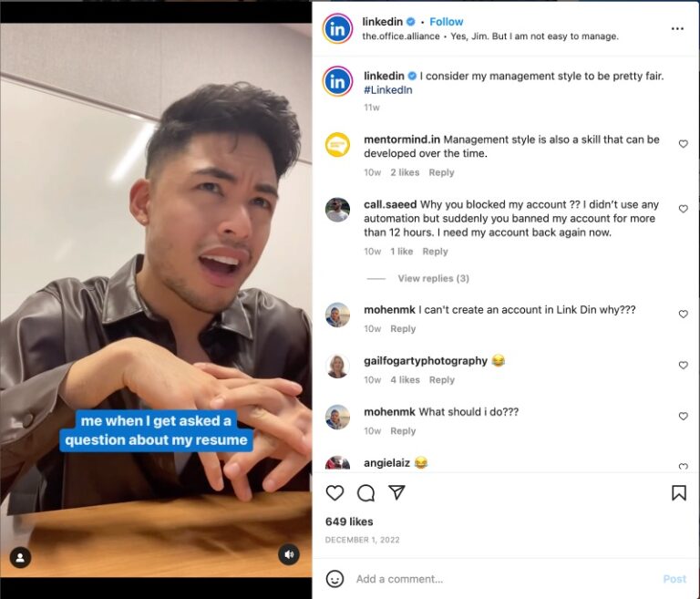700x599 pixels.
Task: Open the three-dot more options menu
Action: tap(677, 28)
